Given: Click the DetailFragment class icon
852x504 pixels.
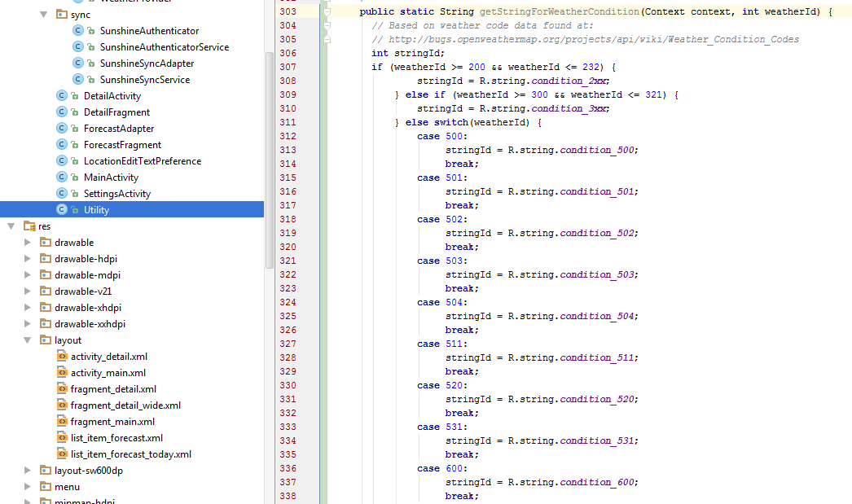Looking at the screenshot, I should tap(61, 112).
